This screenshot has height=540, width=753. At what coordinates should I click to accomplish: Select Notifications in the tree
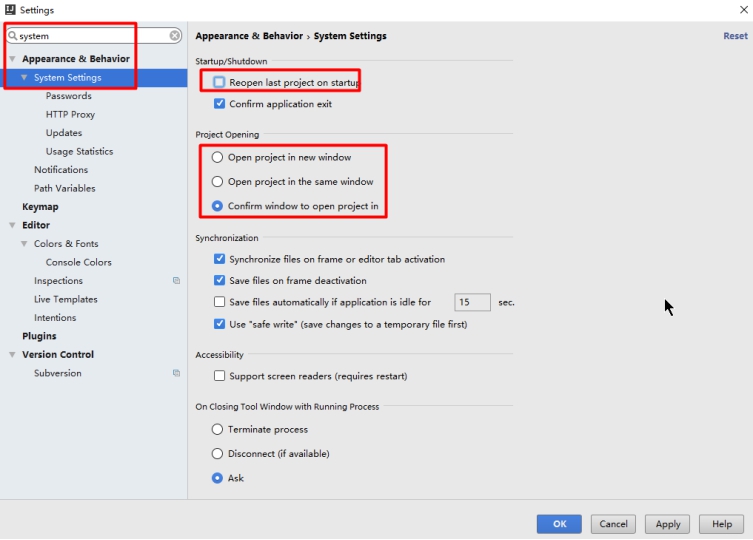61,170
